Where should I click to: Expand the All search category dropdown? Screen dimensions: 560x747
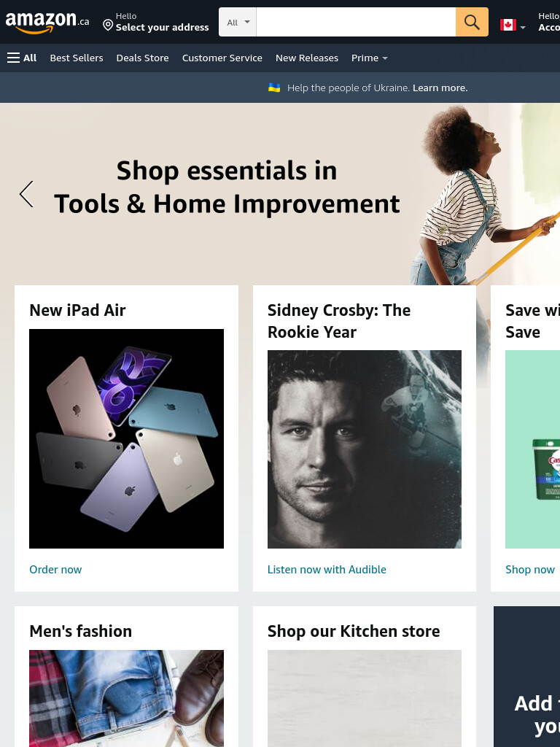[x=238, y=22]
